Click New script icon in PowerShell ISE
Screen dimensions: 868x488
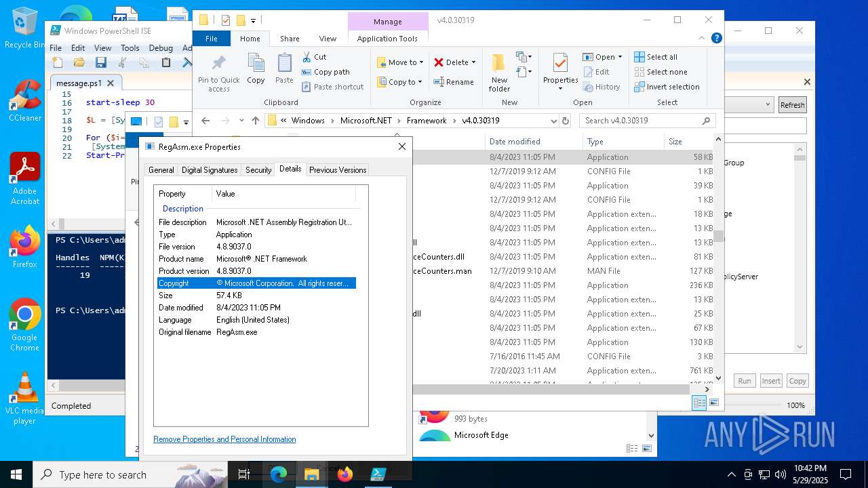click(x=58, y=63)
